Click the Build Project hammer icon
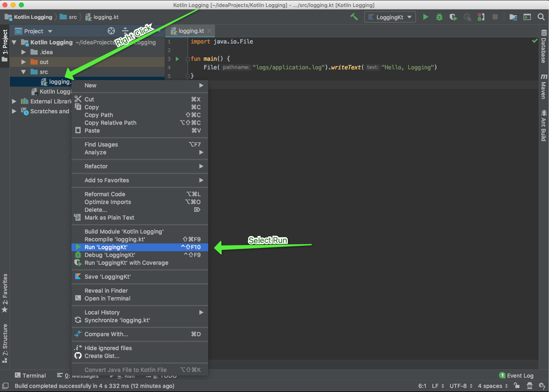Viewport: 549px width, 392px height. point(354,17)
